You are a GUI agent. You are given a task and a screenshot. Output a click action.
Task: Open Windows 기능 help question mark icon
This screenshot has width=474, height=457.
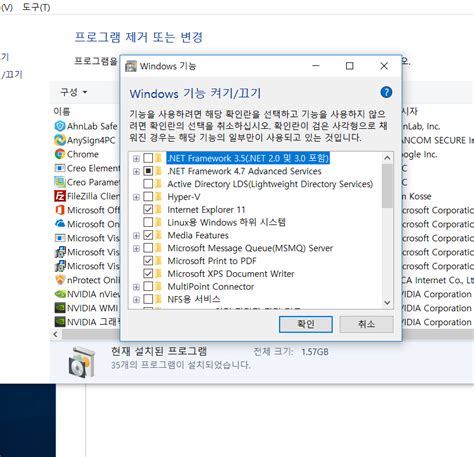pos(386,92)
